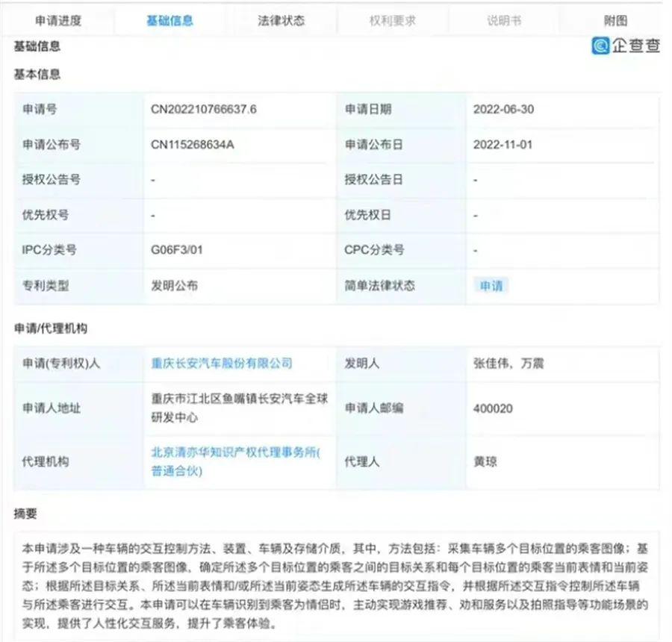Click the Qichacha logo icon
Image resolution: width=672 pixels, height=642 pixels.
600,46
